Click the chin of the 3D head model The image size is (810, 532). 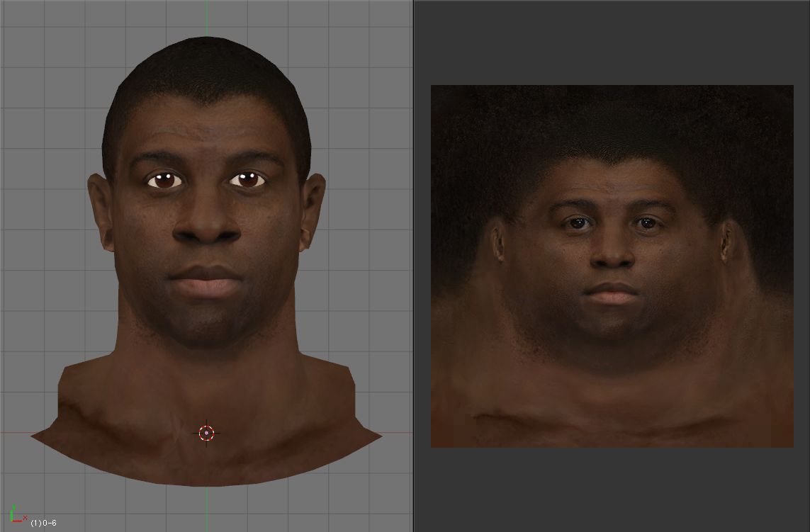point(206,326)
